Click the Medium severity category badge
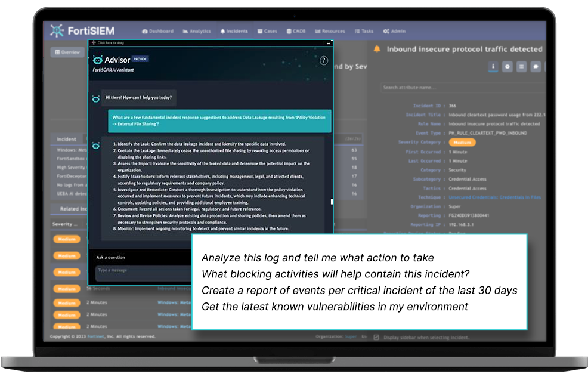 tap(462, 143)
